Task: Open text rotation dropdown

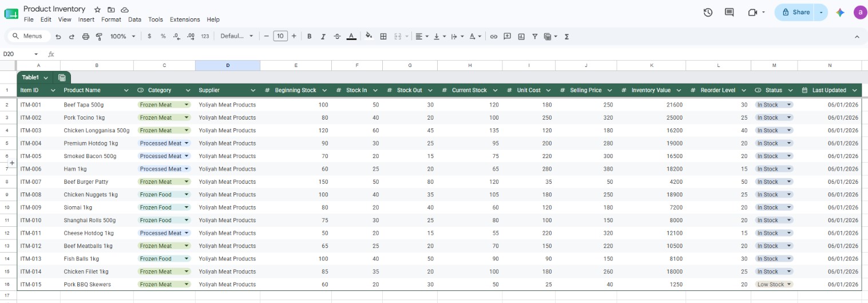Action: [x=475, y=36]
